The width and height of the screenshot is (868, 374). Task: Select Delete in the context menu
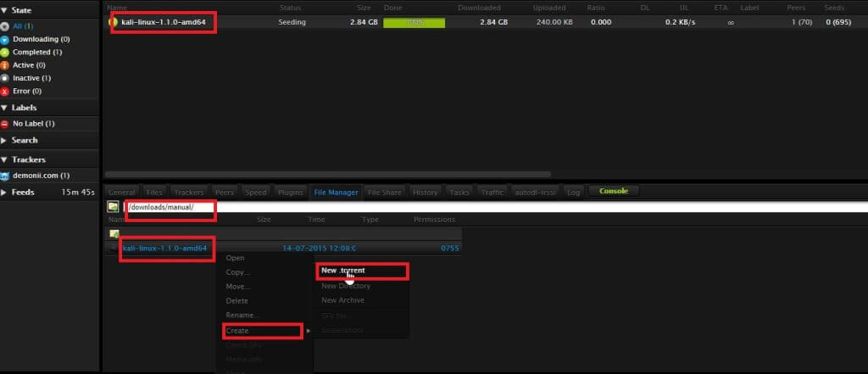click(237, 300)
